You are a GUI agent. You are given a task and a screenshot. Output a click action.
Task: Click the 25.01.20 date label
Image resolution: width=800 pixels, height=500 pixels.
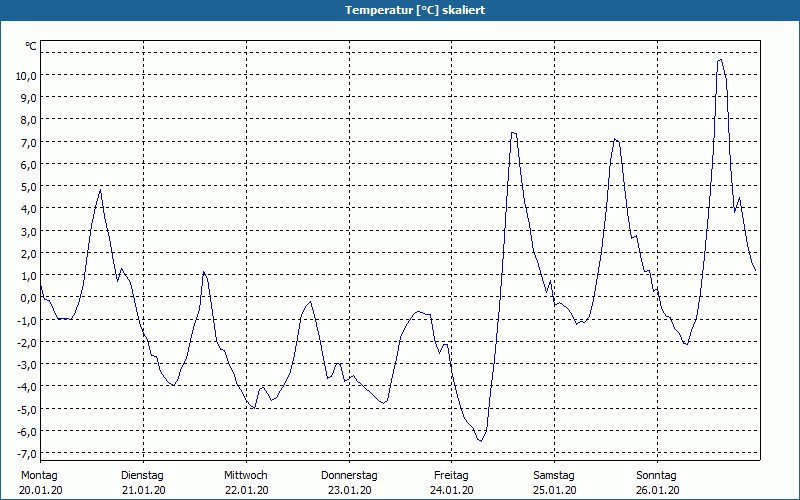(555, 490)
